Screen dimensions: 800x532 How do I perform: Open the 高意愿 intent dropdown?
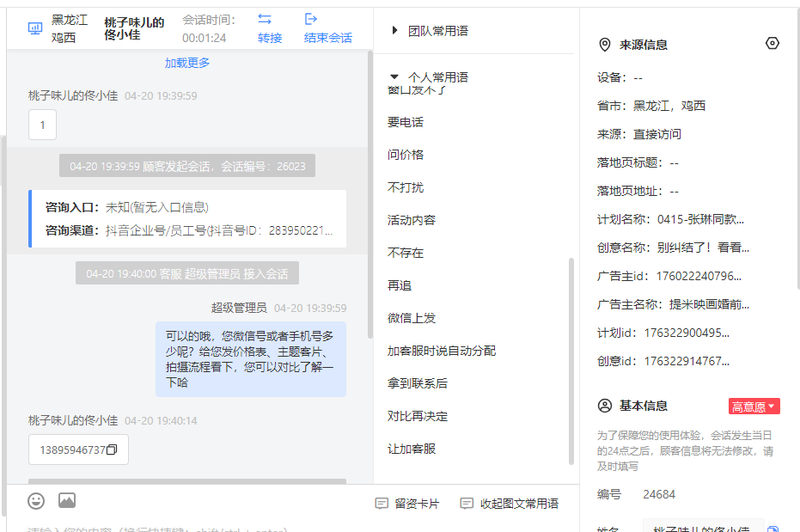754,407
